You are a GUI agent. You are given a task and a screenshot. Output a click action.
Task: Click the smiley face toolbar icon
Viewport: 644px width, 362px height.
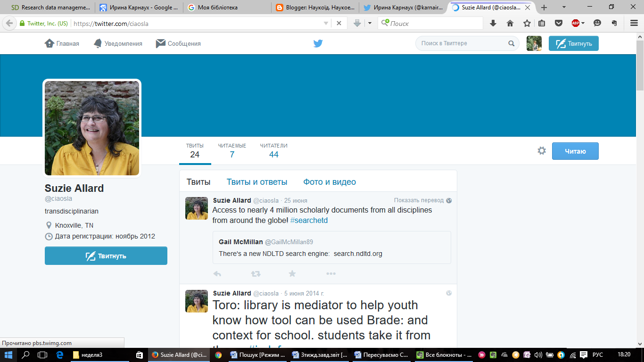click(x=597, y=23)
